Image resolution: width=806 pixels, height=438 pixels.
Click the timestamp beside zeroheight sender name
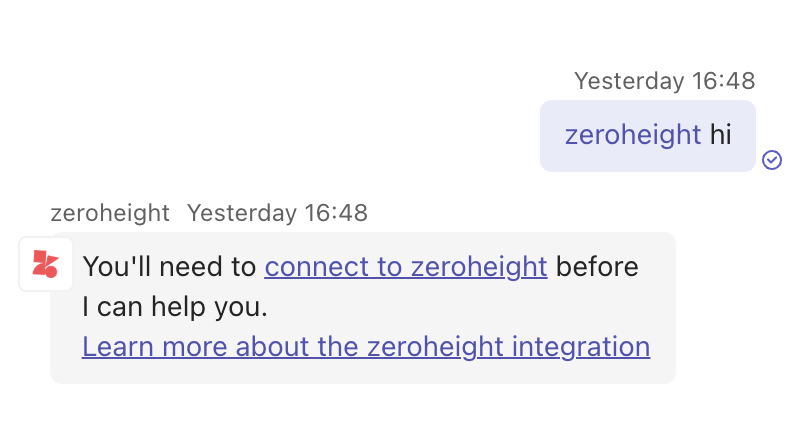tap(277, 213)
